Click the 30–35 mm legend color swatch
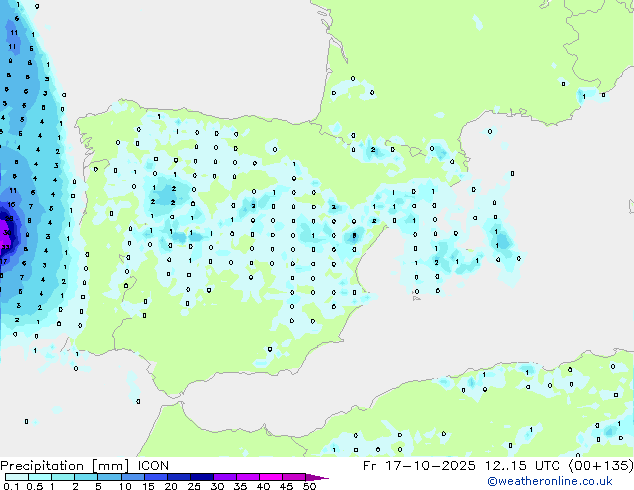Viewport: 634px width, 490px height. tap(224, 477)
